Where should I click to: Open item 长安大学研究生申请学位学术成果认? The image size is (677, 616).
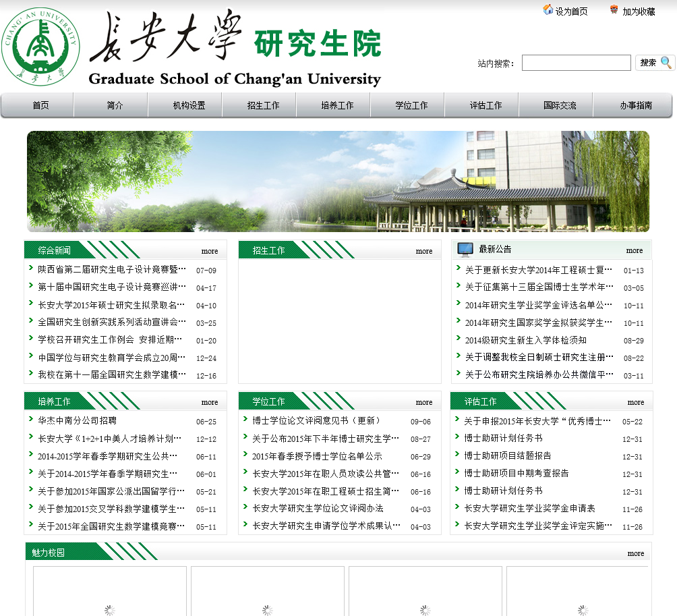tap(326, 526)
